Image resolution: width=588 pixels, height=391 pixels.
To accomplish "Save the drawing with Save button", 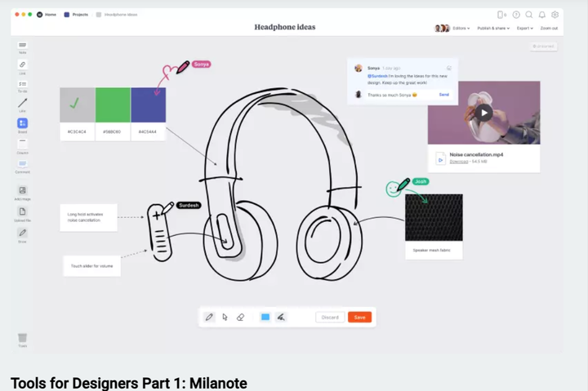I will pos(359,317).
